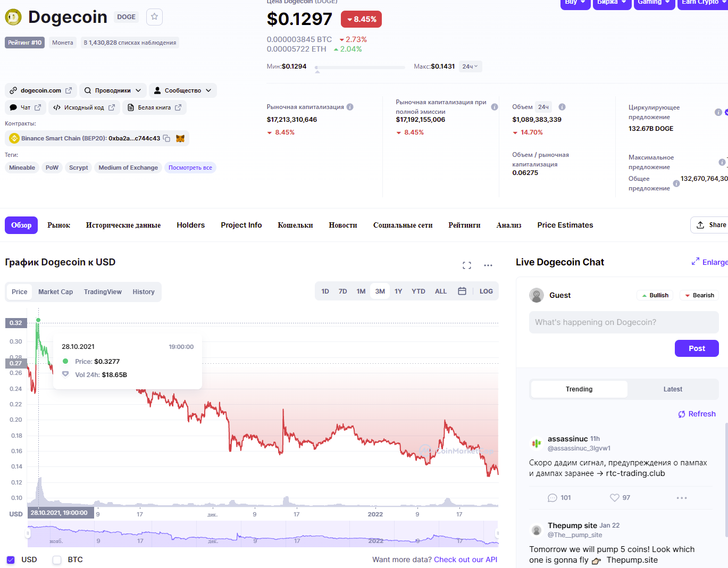The image size is (728, 568).
Task: Open chart three-dot options menu
Action: (x=488, y=265)
